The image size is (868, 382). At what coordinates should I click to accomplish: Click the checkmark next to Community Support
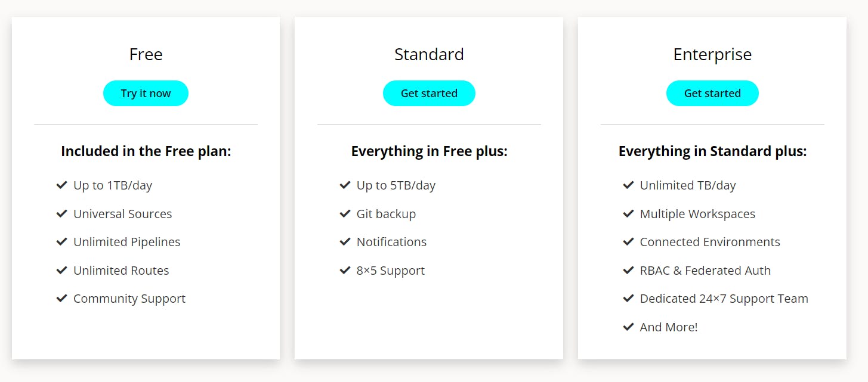[x=61, y=298]
